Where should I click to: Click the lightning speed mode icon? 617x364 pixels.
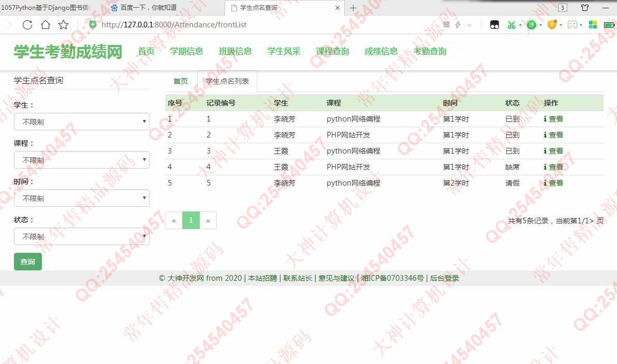[x=458, y=25]
